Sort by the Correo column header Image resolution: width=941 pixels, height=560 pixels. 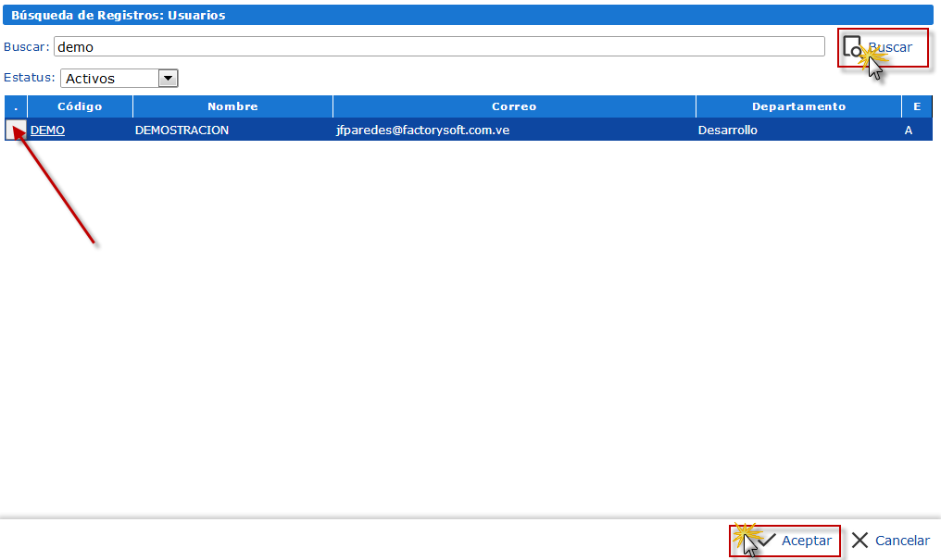[514, 106]
